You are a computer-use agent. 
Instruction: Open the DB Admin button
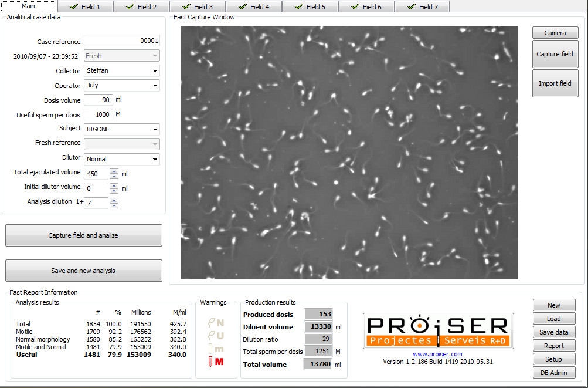(554, 373)
